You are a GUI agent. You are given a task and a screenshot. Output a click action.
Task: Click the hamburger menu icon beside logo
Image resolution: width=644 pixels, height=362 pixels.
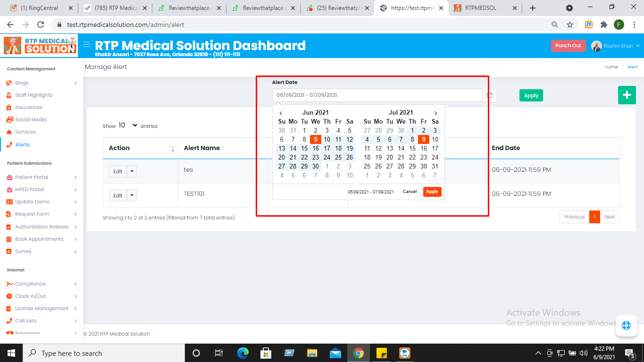86,45
